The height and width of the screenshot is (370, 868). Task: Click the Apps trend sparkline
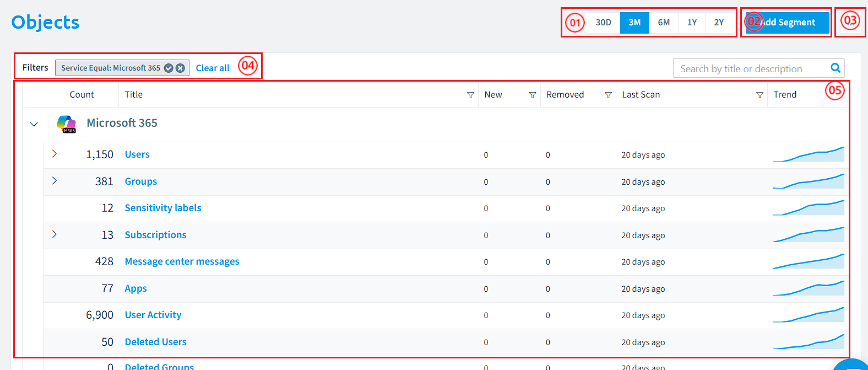coord(809,288)
